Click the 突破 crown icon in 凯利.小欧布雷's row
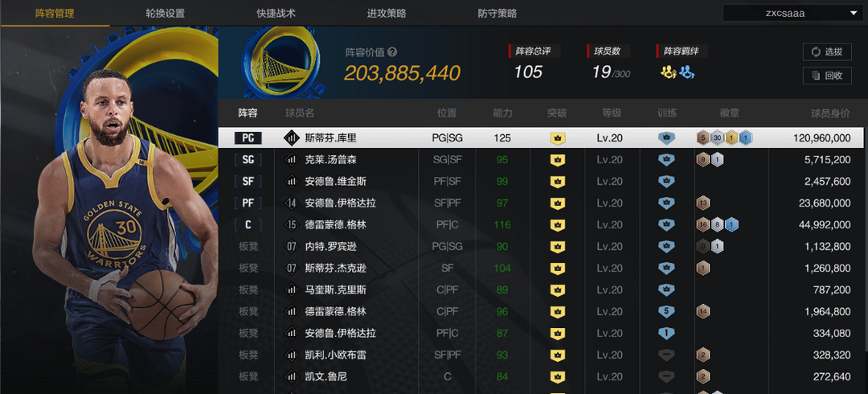The width and height of the screenshot is (868, 394). [x=558, y=355]
